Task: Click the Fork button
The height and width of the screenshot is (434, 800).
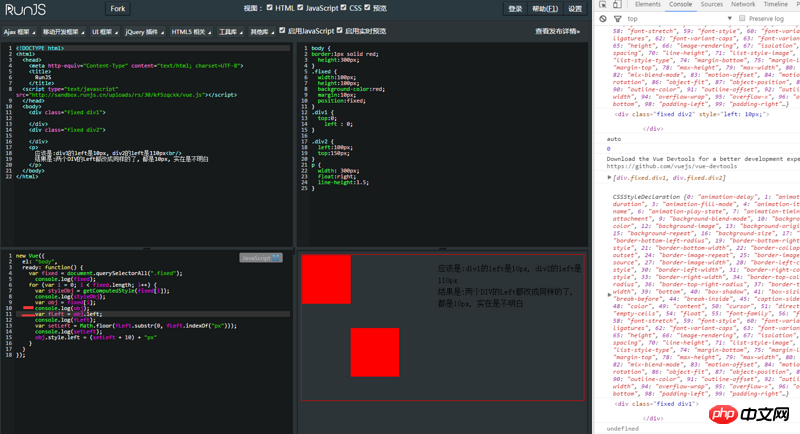Action: click(x=117, y=8)
